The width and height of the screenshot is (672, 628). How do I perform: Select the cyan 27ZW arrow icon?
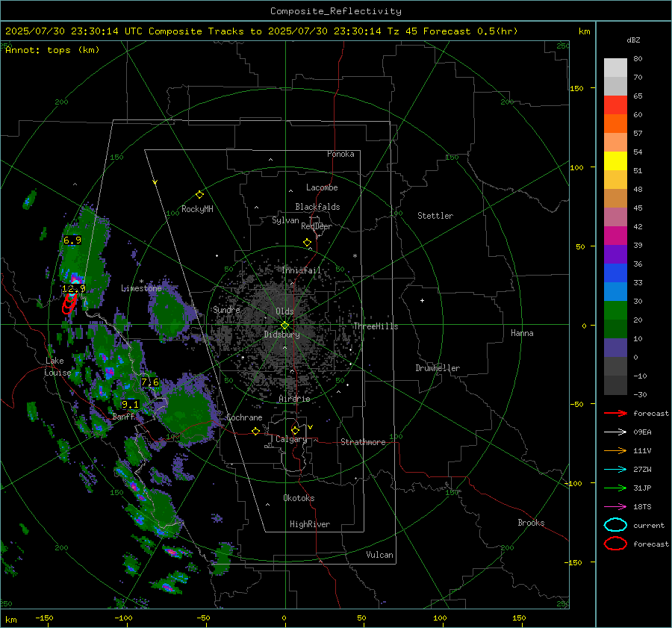coord(615,470)
